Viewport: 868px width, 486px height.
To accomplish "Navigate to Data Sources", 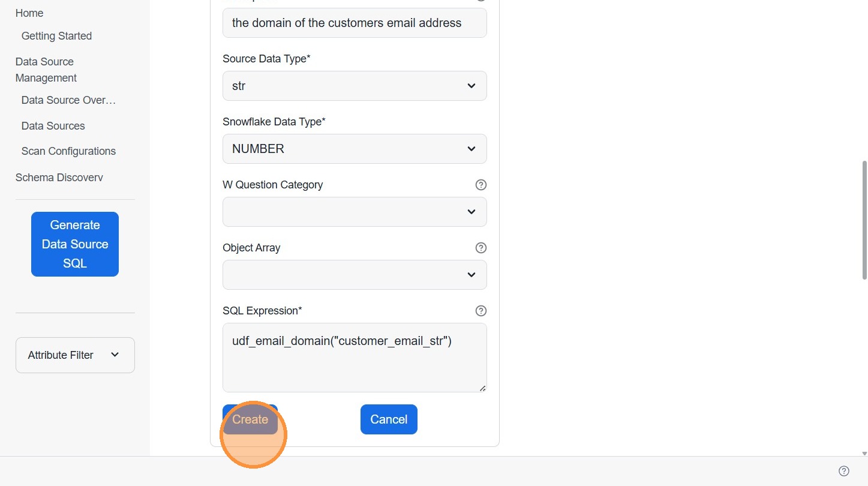I will [x=53, y=126].
